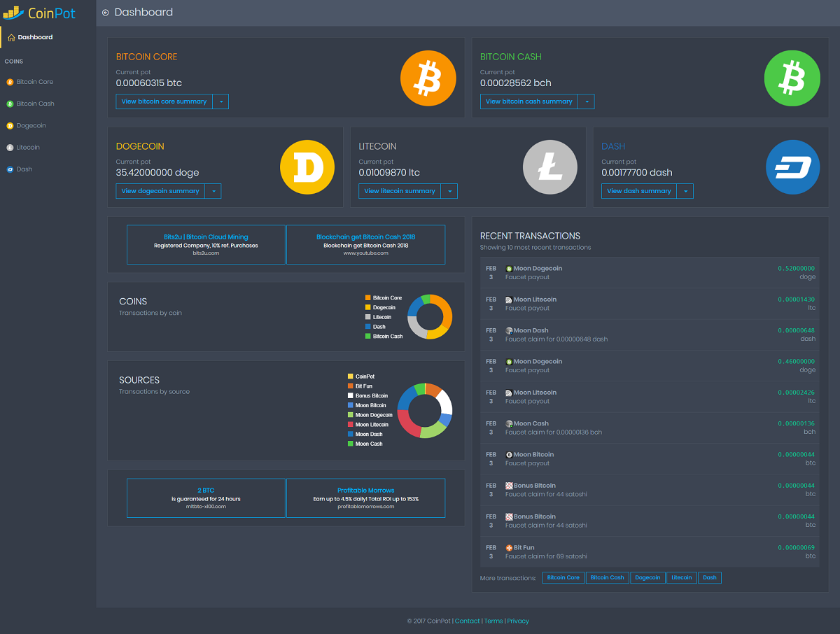Screen dimensions: 840x634
Task: Show more Dogecoin transactions
Action: coord(647,578)
